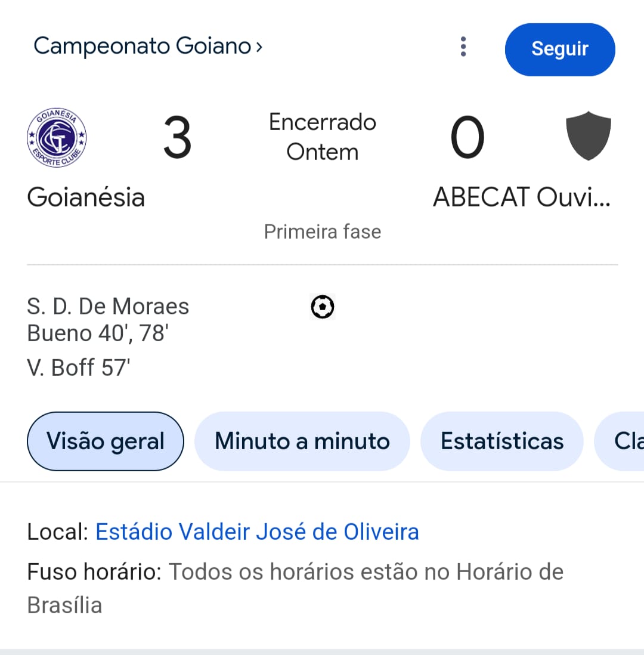The height and width of the screenshot is (655, 644).
Task: Open the Estádio Valdeir José de Oliveira link
Action: [257, 532]
